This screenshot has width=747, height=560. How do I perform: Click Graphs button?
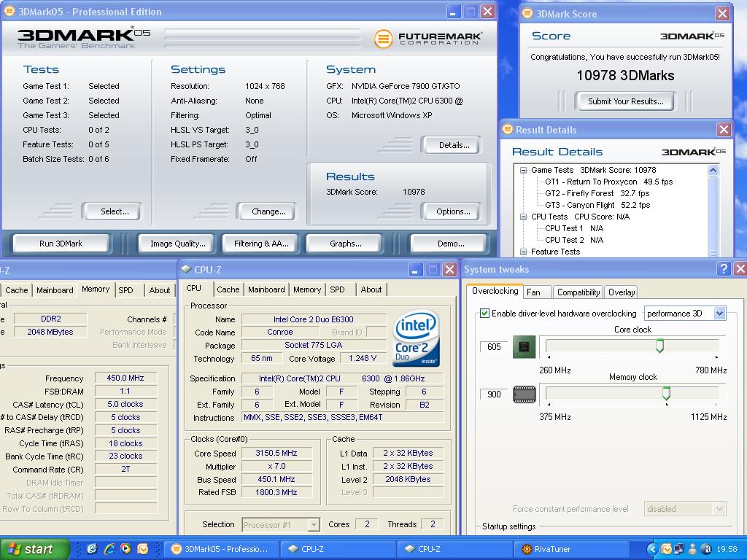(x=345, y=244)
